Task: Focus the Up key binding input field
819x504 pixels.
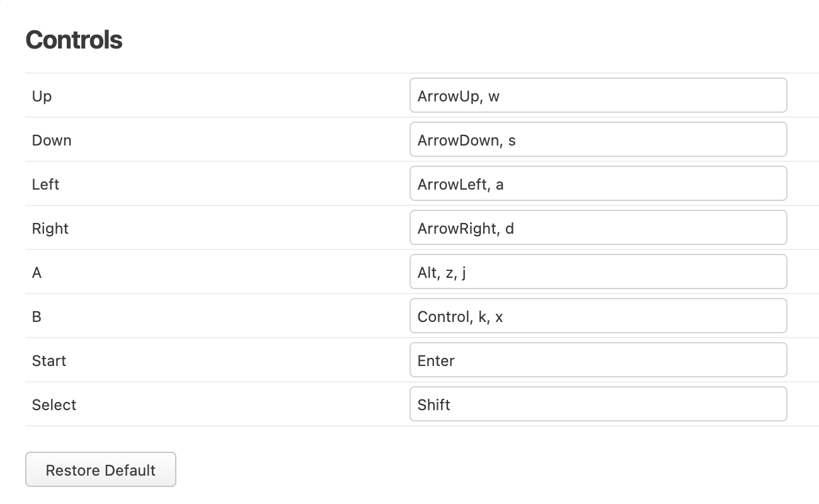Action: point(598,96)
